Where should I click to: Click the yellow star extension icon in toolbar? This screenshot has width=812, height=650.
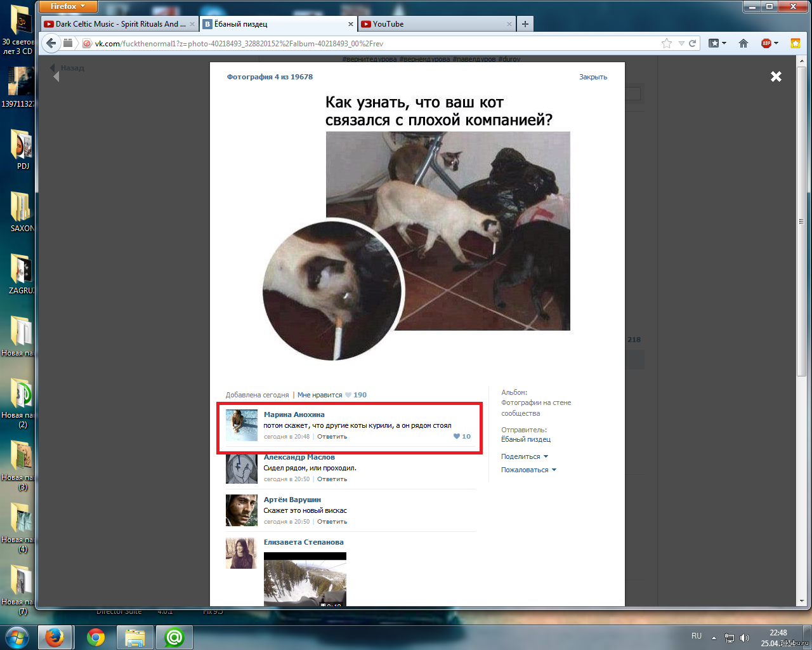coord(796,43)
